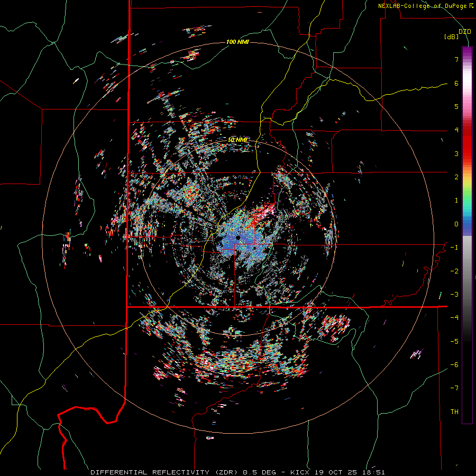This screenshot has width=476, height=476.
Task: Select the -6 dB scale label
Action: 454,365
